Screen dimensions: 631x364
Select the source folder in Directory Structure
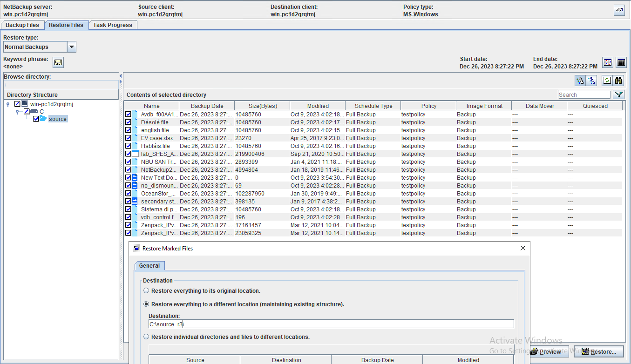[x=58, y=119]
